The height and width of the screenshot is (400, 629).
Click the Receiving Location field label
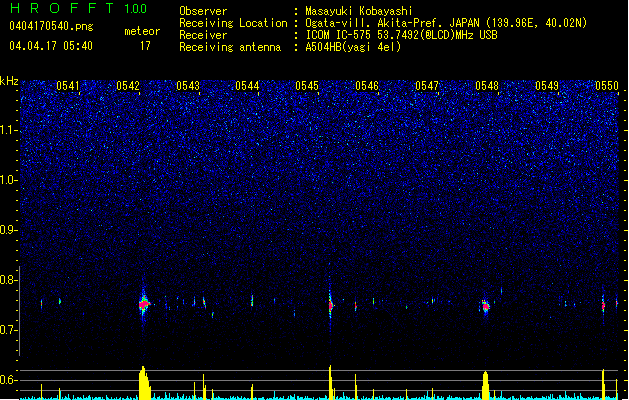pos(233,23)
